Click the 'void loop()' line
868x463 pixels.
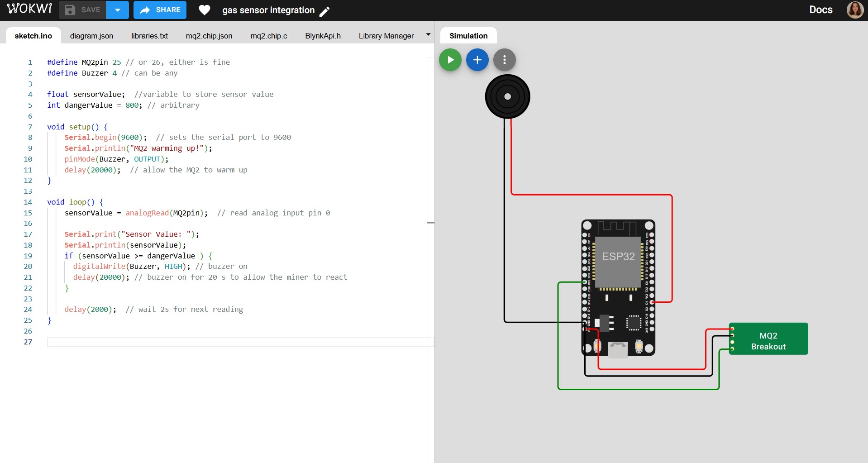pos(75,202)
